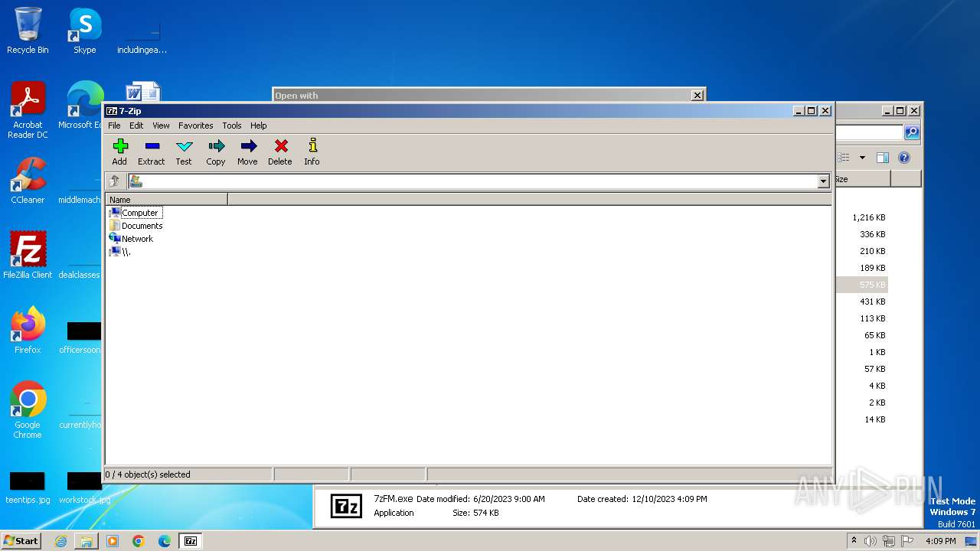The height and width of the screenshot is (551, 980).
Task: Click the Info toolbar icon
Action: click(312, 152)
